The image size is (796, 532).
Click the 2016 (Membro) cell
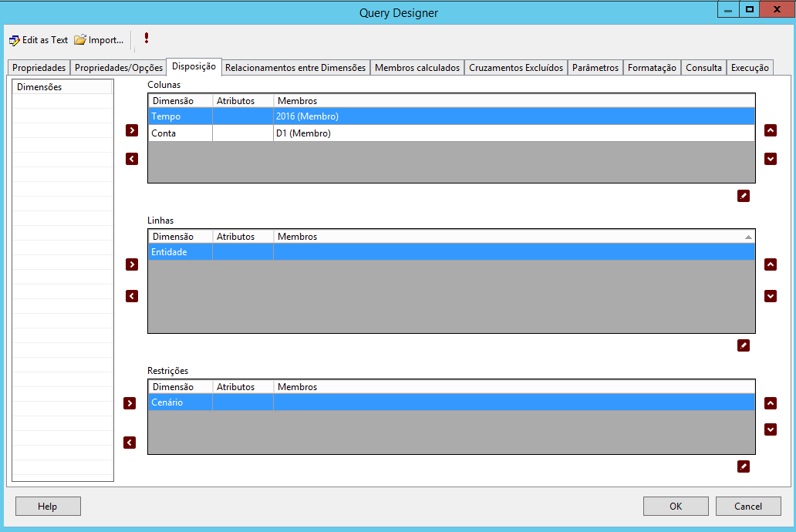(514, 116)
